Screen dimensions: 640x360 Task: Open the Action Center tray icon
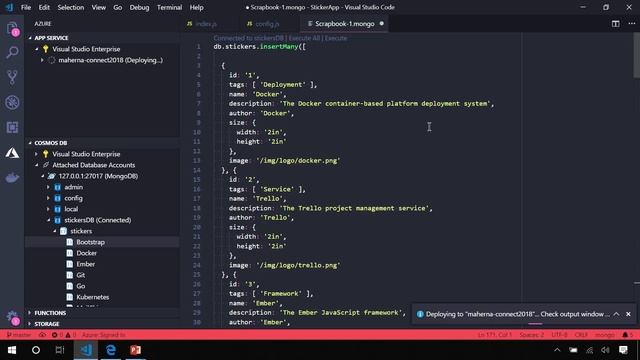[623, 350]
